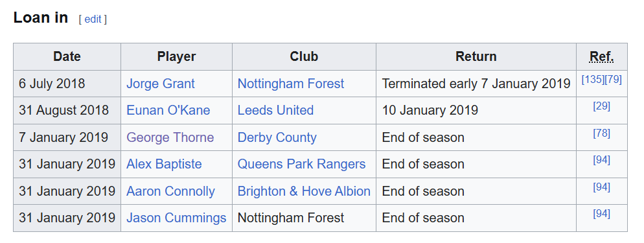Follow the Nottingham Forest link in Jorge Grant row
644x243 pixels.
tap(291, 84)
